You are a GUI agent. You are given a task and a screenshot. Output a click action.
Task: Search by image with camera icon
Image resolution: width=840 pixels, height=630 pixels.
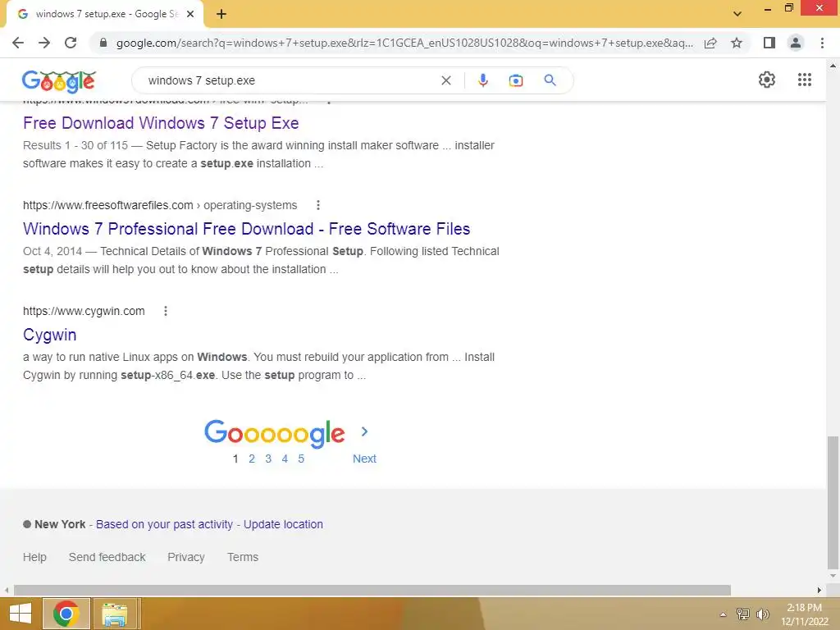[516, 80]
